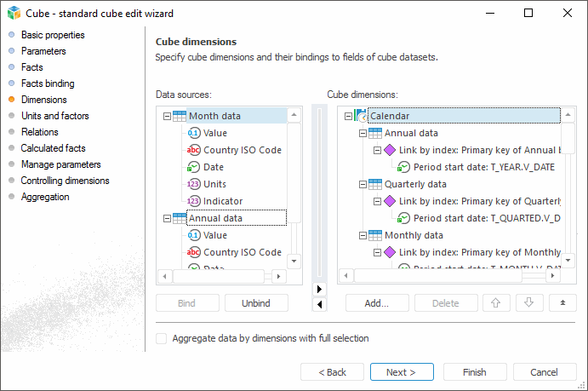Click the Month data table icon
Screen dimensions: 588x391
pyautogui.click(x=180, y=116)
